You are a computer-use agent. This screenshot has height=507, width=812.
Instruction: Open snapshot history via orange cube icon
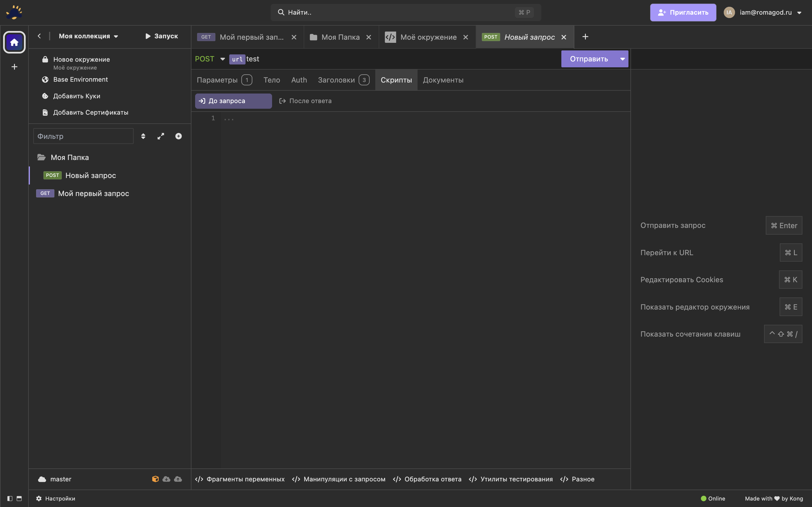click(155, 479)
